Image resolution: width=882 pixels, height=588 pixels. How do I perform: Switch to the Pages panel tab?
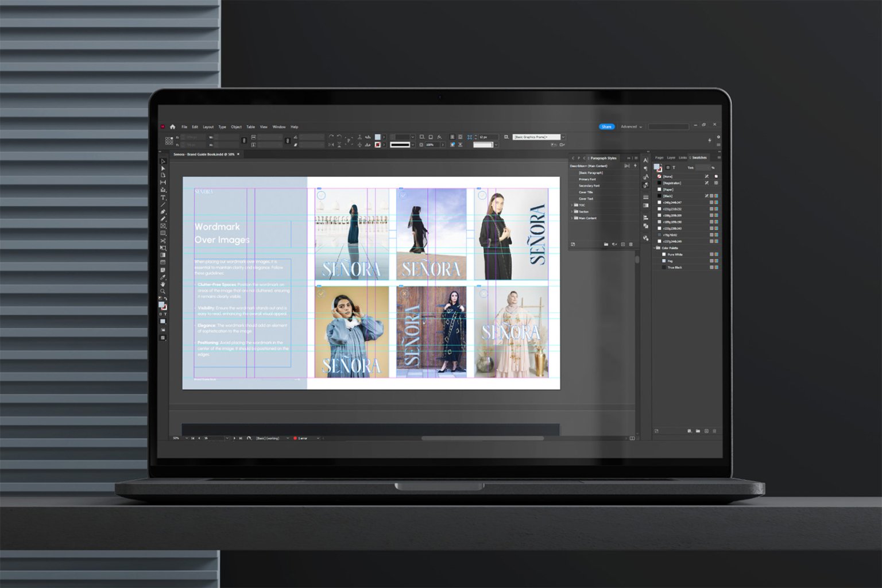[659, 157]
